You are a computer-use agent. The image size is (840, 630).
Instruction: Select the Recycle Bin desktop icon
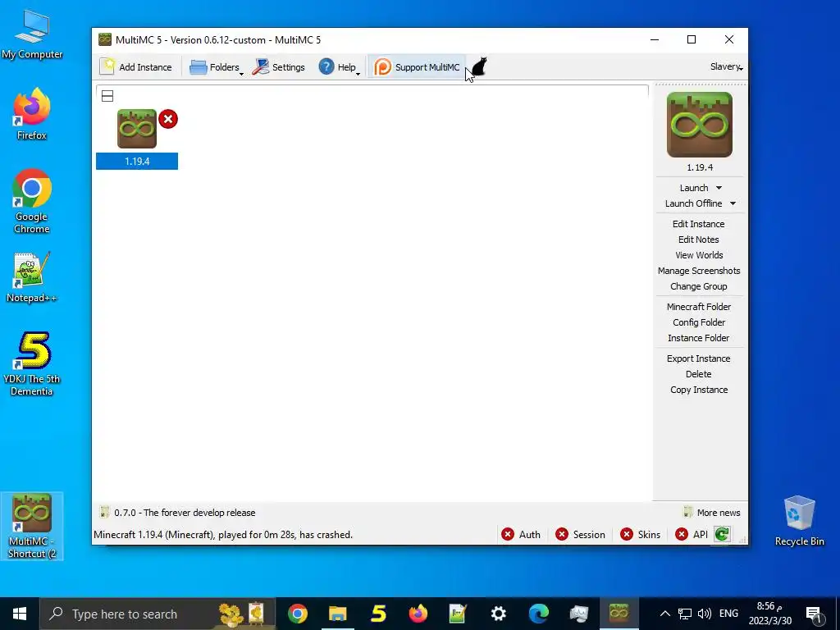[x=799, y=521]
